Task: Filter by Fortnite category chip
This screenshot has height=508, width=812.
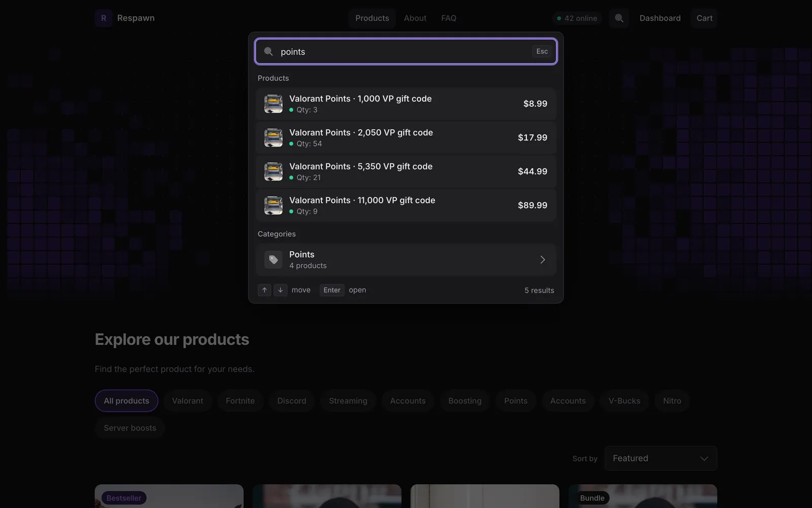Action: coord(240,401)
